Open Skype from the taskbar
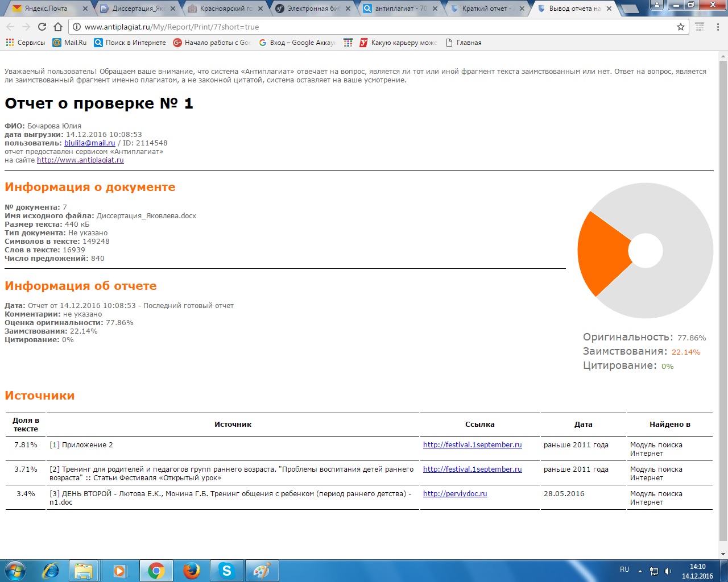The width and height of the screenshot is (728, 582). (x=227, y=571)
